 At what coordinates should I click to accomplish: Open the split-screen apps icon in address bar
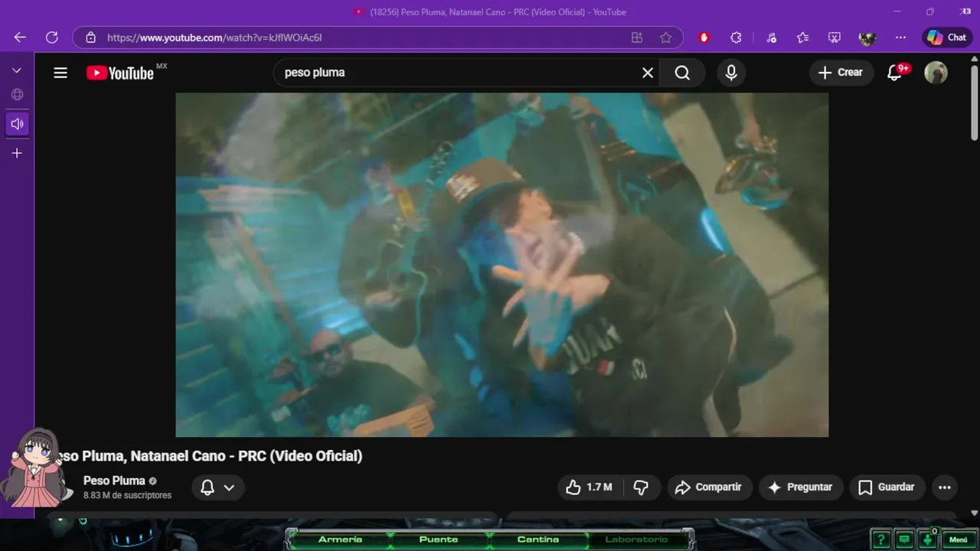636,37
